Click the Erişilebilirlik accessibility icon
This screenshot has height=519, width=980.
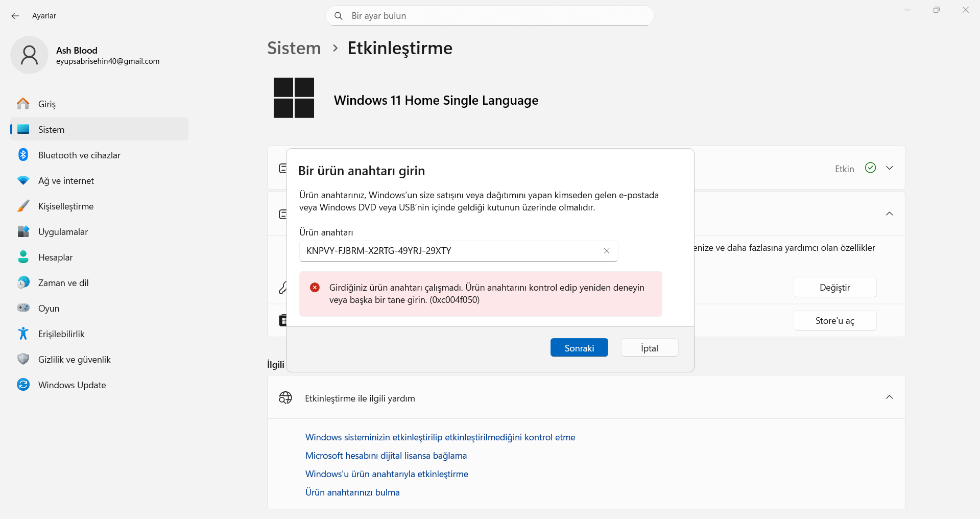point(23,334)
